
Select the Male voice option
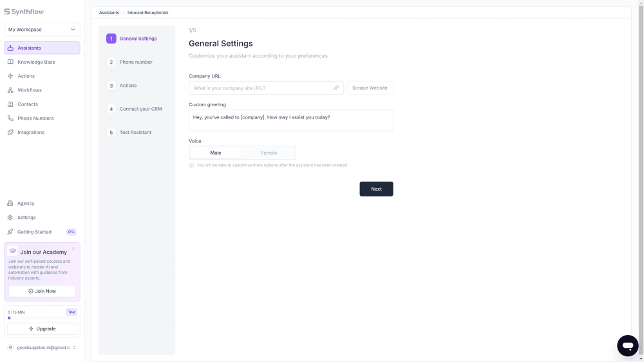click(x=216, y=153)
